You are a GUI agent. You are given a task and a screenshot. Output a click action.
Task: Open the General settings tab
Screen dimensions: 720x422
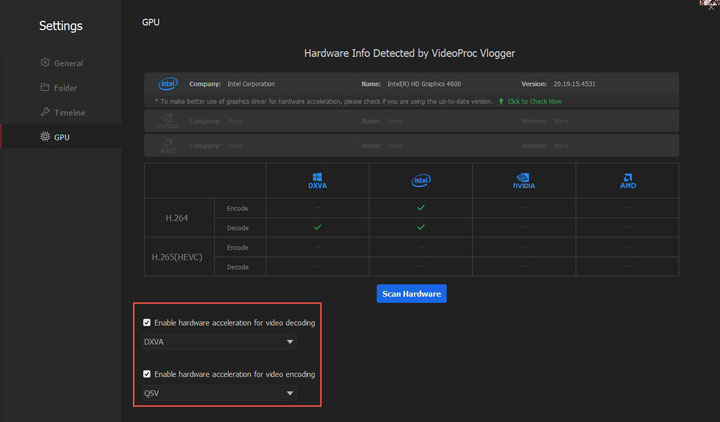(x=68, y=63)
